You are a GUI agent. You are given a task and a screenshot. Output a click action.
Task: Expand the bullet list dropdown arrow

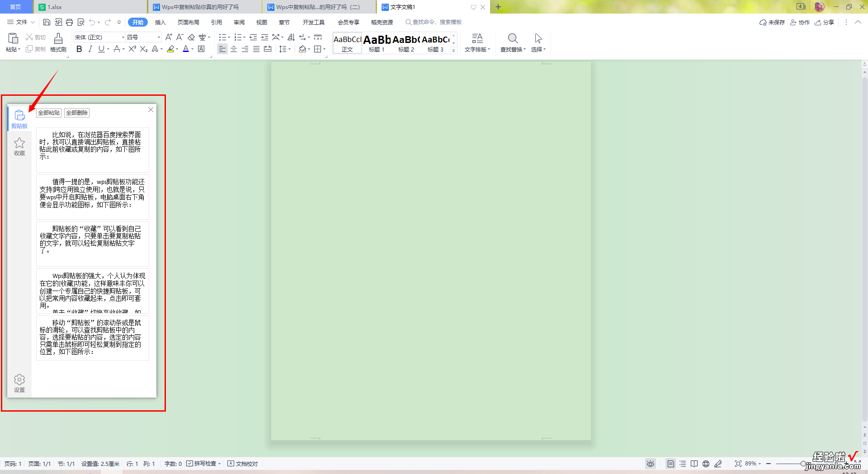tap(229, 38)
